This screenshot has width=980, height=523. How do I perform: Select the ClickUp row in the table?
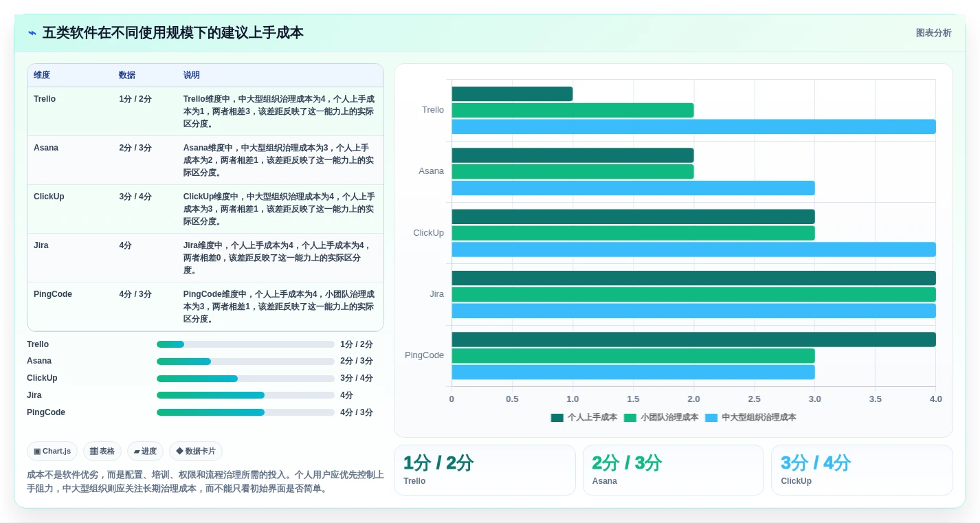coord(205,209)
